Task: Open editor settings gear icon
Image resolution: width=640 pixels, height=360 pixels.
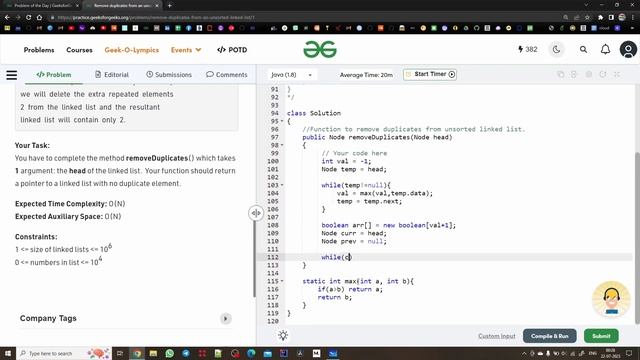Action: pyautogui.click(x=589, y=74)
